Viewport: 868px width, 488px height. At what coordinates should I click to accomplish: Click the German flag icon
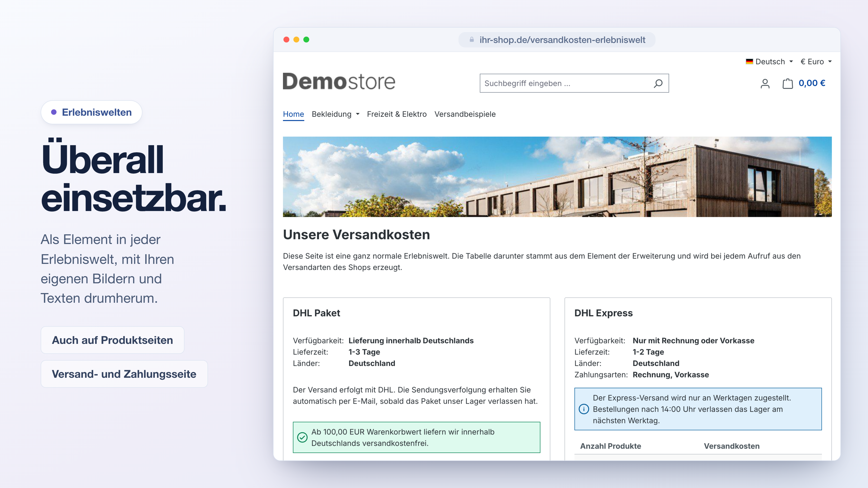(x=749, y=62)
